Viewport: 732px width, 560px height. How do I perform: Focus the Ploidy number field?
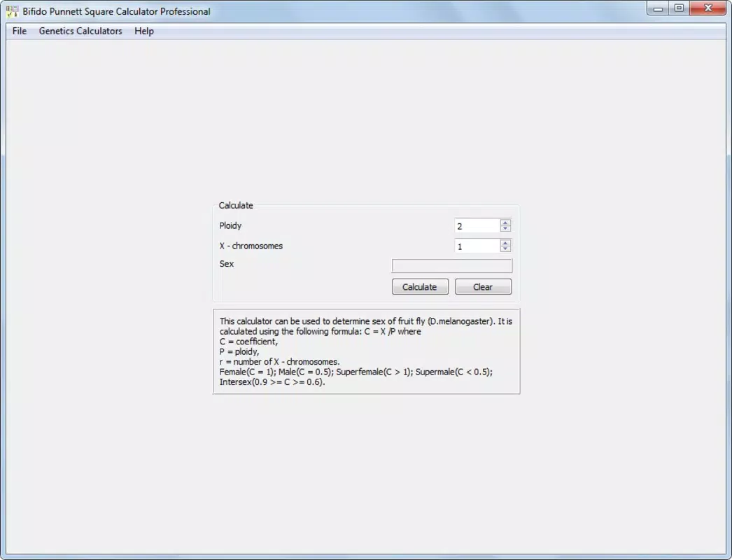click(x=477, y=226)
